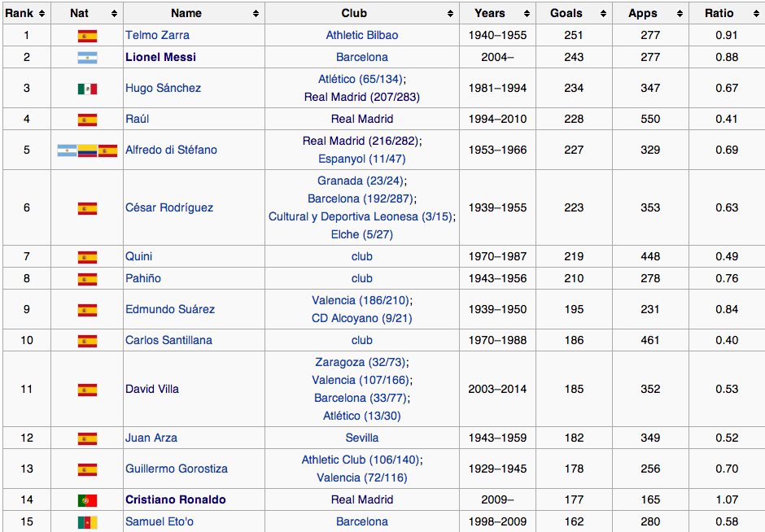Select goals value 251 for Zarra

pyautogui.click(x=574, y=35)
